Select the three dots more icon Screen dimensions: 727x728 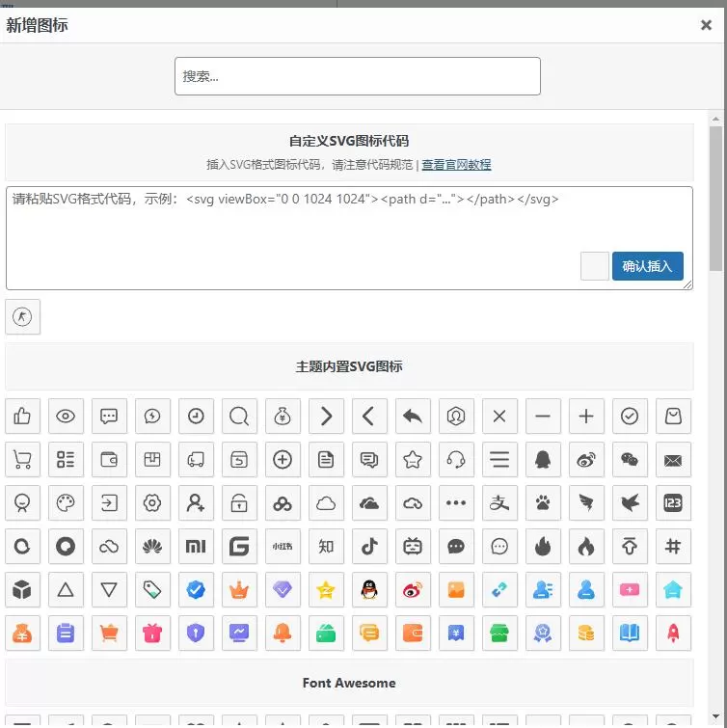[x=456, y=502]
